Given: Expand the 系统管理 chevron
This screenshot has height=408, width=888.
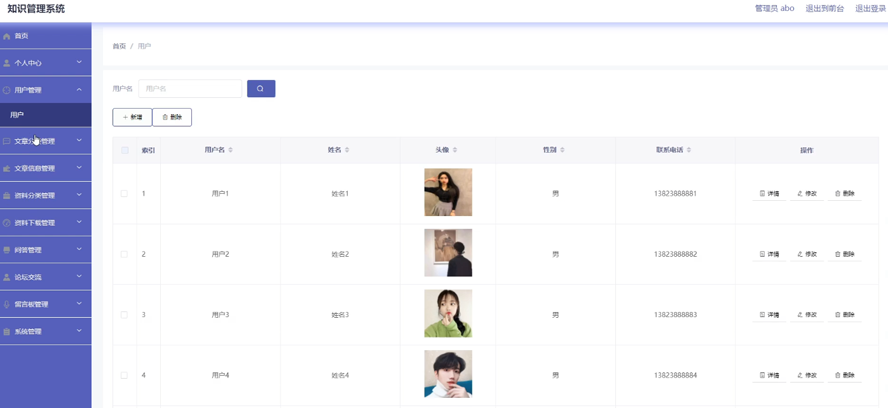Looking at the screenshot, I should (x=79, y=331).
